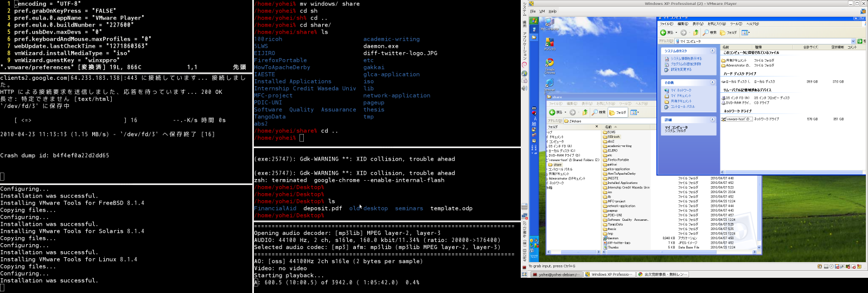Image resolution: width=868 pixels, height=293 pixels.
Task: Close the フォルダ tree pane with X
Action: [x=597, y=127]
